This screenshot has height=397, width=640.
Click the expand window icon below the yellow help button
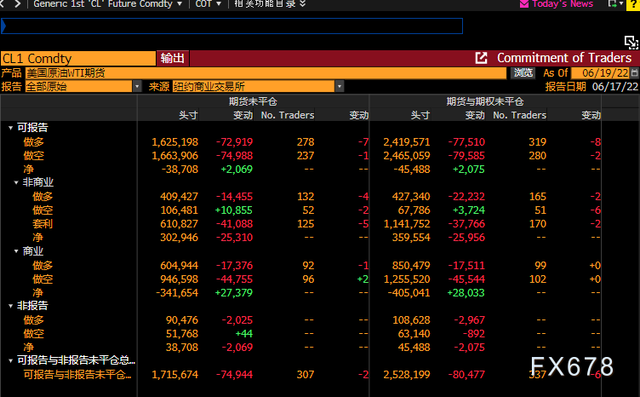pyautogui.click(x=631, y=42)
